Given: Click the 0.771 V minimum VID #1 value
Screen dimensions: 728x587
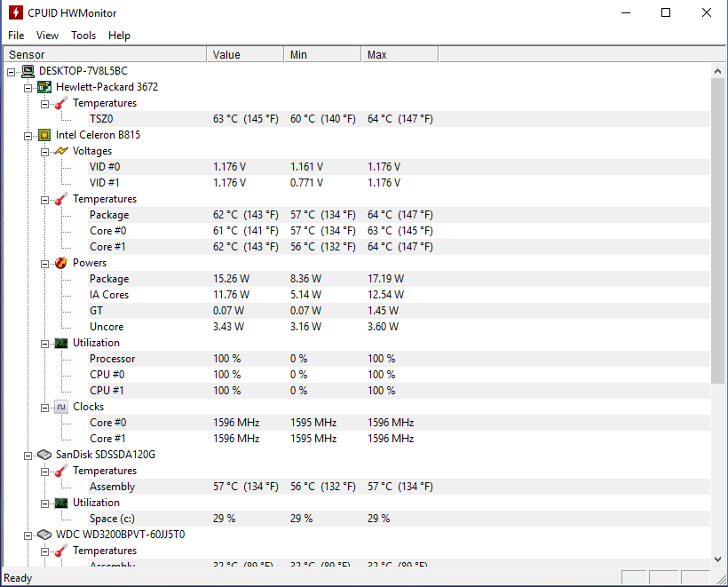Looking at the screenshot, I should 306,183.
